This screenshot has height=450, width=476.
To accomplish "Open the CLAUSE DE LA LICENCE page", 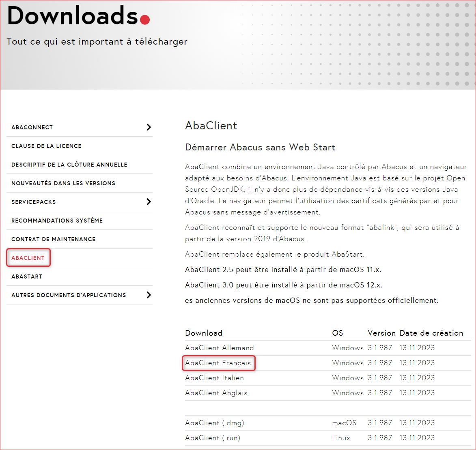I will click(46, 146).
